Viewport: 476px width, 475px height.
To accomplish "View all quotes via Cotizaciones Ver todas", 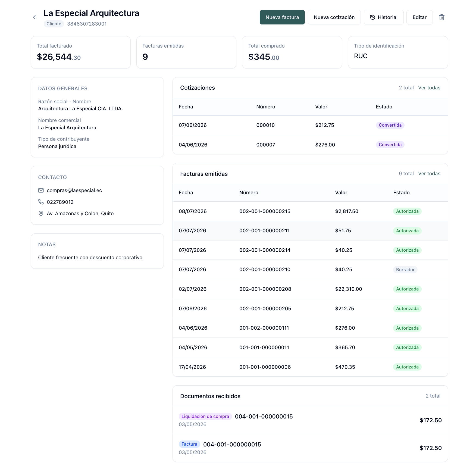I will pyautogui.click(x=429, y=88).
